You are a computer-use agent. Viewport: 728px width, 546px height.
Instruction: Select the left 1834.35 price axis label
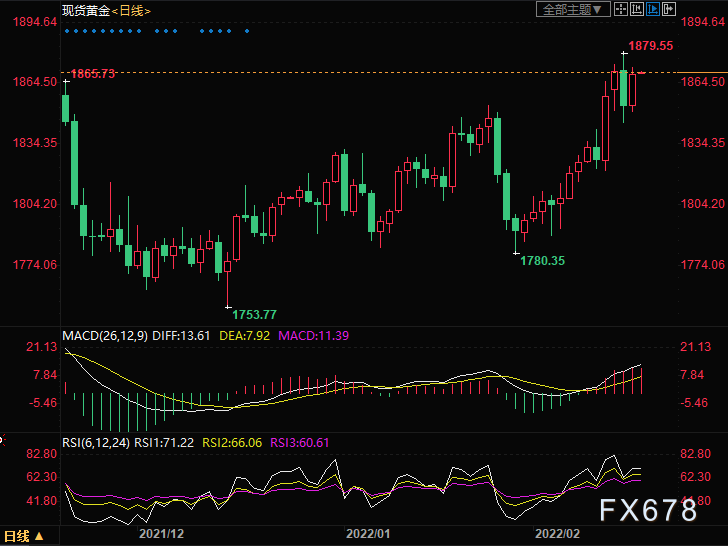(35, 143)
